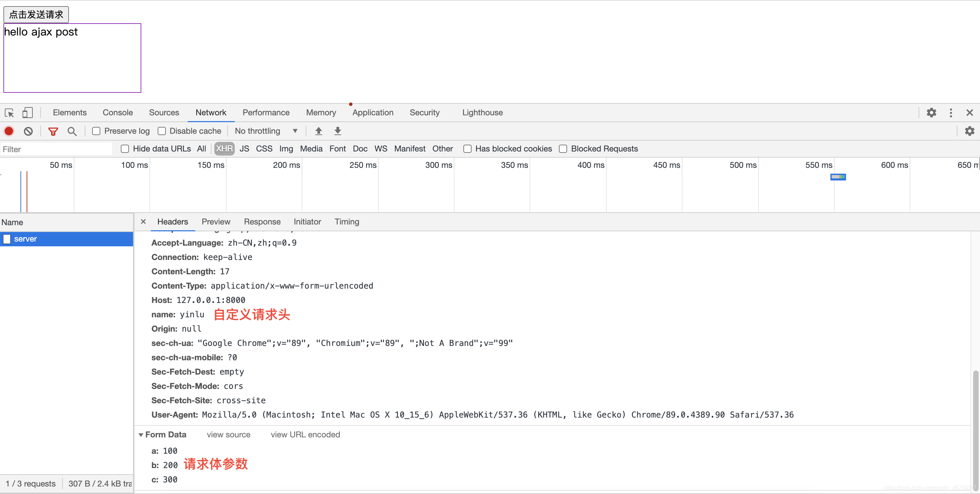The image size is (980, 494).
Task: Click view source link
Action: pyautogui.click(x=228, y=435)
